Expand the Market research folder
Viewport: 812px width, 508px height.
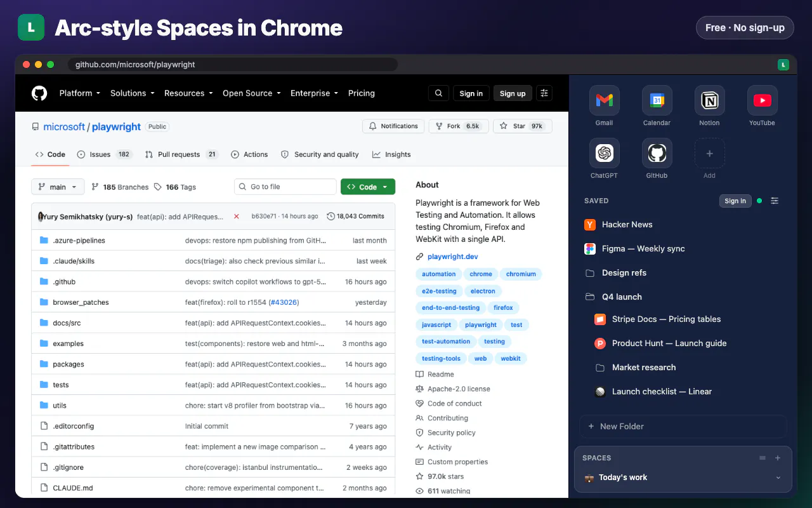pyautogui.click(x=688, y=367)
